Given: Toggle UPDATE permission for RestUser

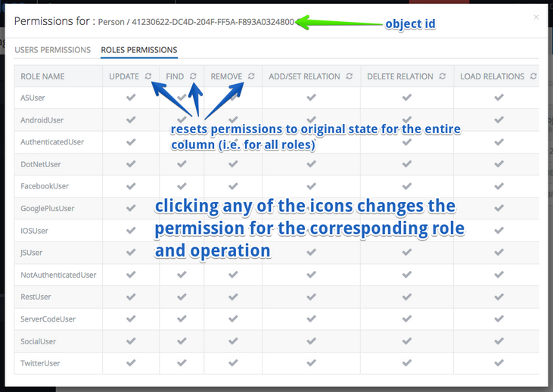Looking at the screenshot, I should [131, 297].
